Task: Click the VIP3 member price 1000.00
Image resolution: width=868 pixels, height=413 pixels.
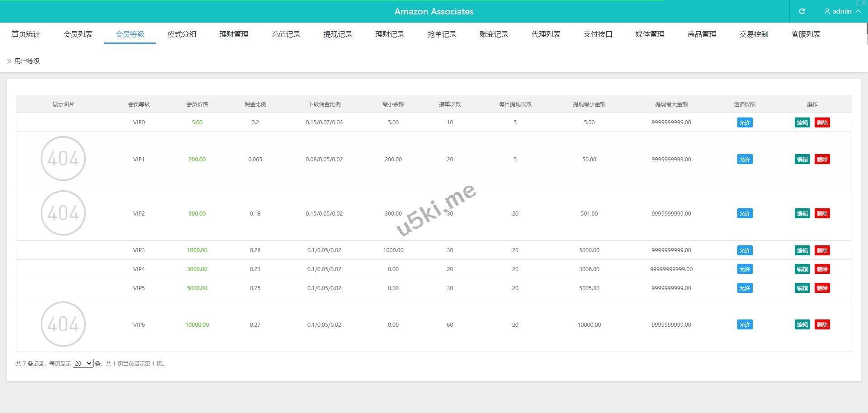Action: pos(197,250)
